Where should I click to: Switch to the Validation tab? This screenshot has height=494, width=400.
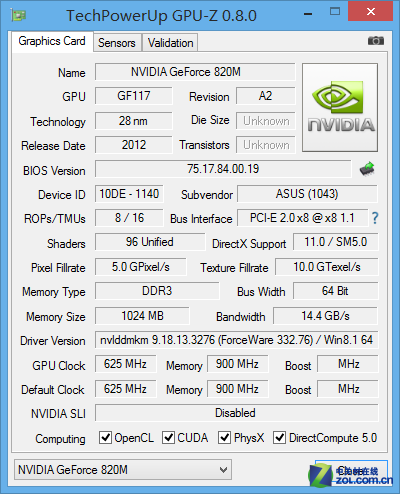[170, 43]
